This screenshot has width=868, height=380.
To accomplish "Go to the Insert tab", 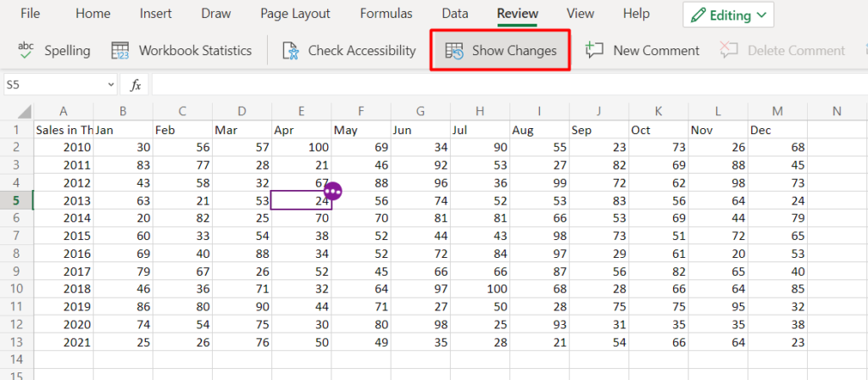I will pos(156,14).
